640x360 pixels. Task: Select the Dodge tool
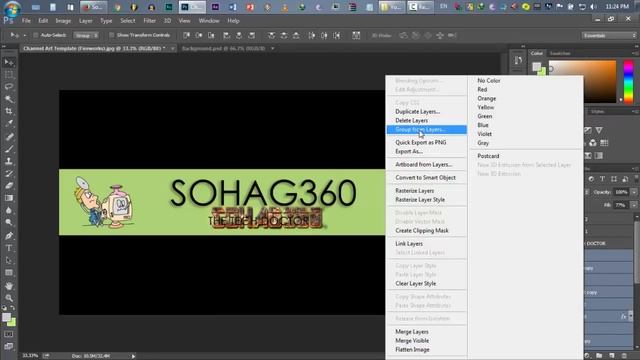click(x=9, y=222)
